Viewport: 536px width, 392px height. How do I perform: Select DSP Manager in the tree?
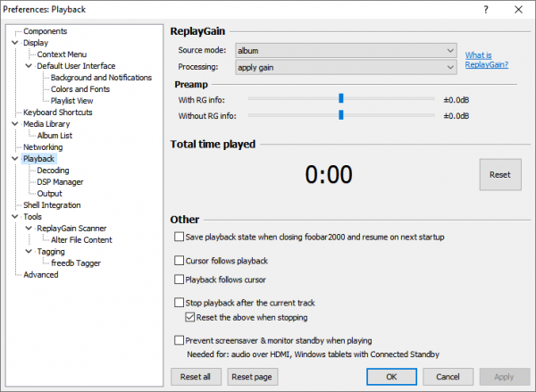click(x=60, y=182)
